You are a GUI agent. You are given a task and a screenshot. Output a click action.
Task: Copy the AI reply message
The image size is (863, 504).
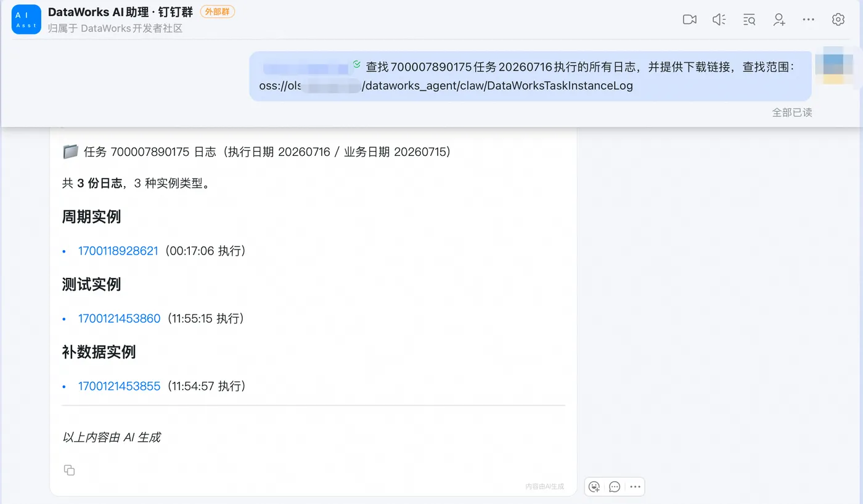(x=69, y=470)
